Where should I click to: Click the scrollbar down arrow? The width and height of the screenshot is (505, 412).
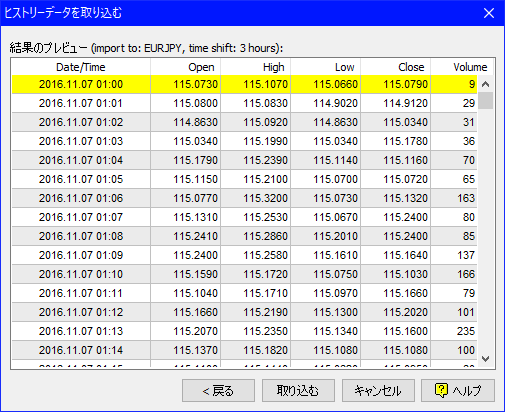tap(485, 359)
